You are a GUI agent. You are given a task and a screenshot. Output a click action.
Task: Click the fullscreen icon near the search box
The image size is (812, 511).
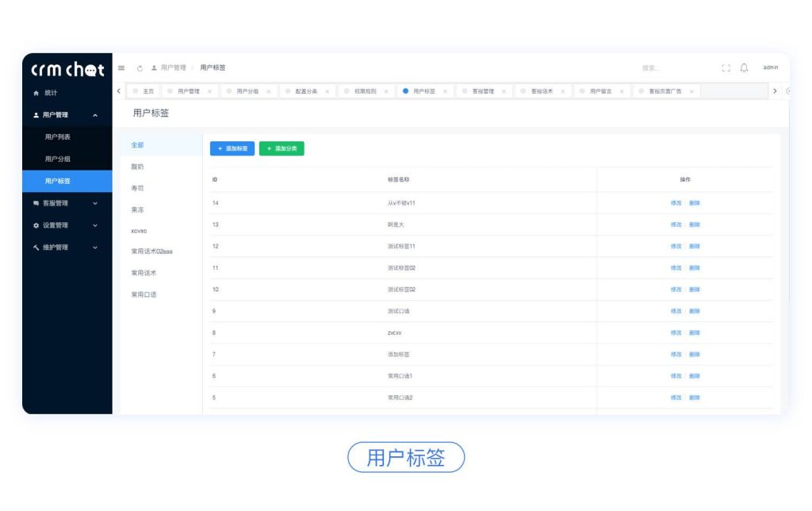tap(726, 68)
